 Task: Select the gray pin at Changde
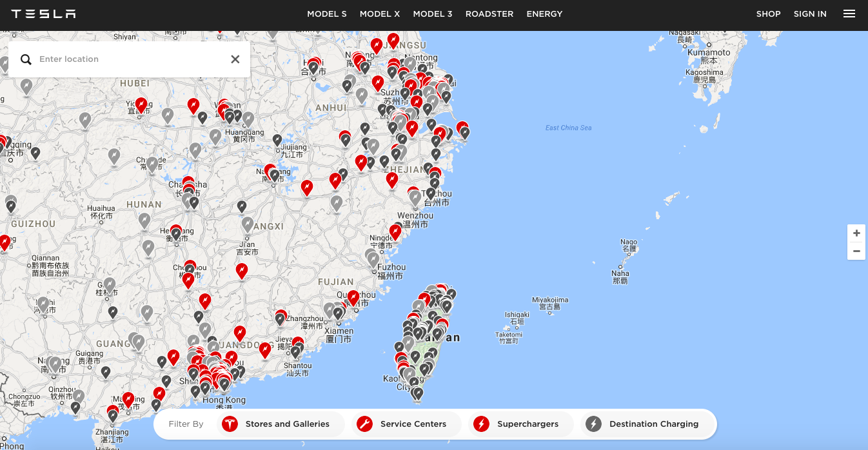pyautogui.click(x=153, y=164)
